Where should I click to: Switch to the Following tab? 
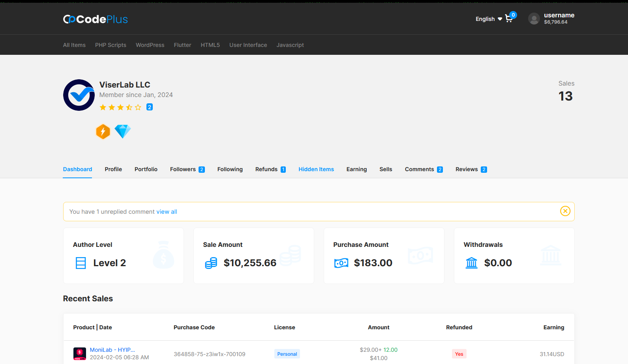tap(230, 169)
